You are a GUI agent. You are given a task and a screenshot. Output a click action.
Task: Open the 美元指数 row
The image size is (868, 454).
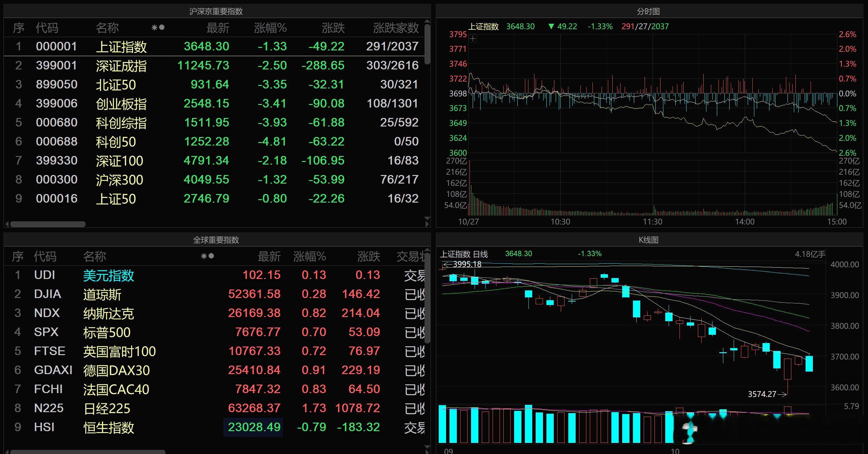click(214, 275)
